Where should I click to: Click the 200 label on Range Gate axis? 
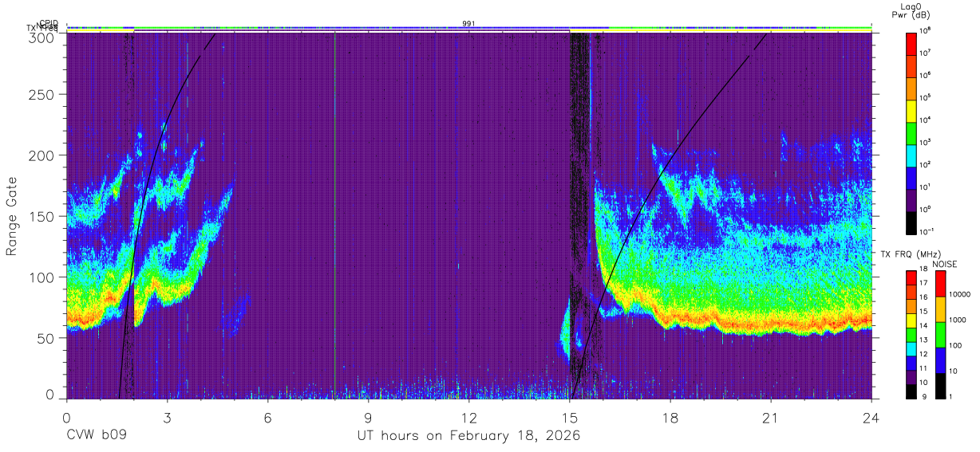coord(42,155)
